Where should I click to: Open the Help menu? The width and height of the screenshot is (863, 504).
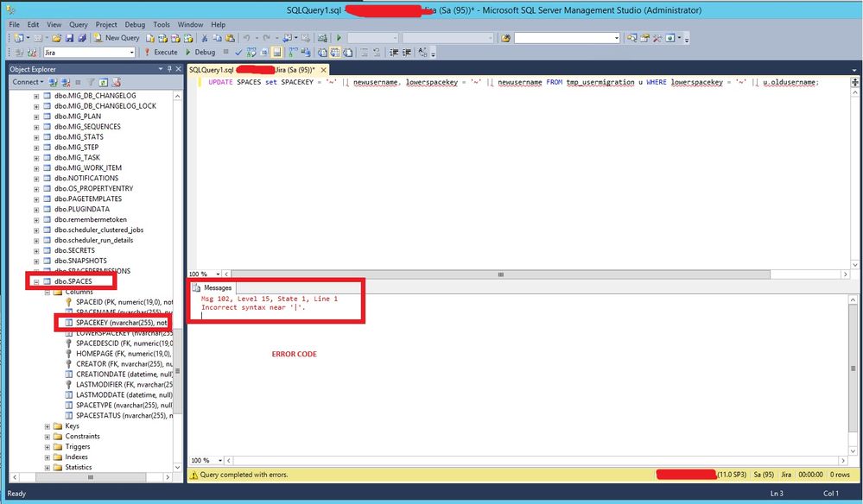point(219,24)
